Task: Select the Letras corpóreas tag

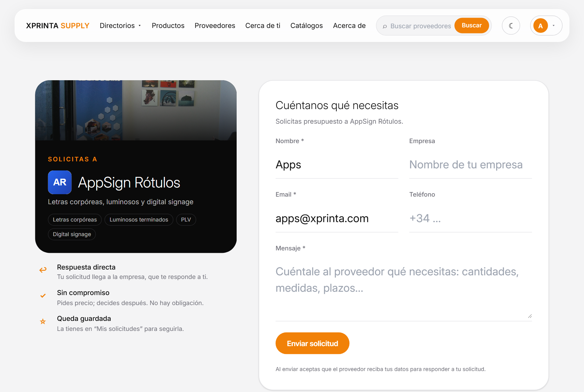Action: pos(75,220)
